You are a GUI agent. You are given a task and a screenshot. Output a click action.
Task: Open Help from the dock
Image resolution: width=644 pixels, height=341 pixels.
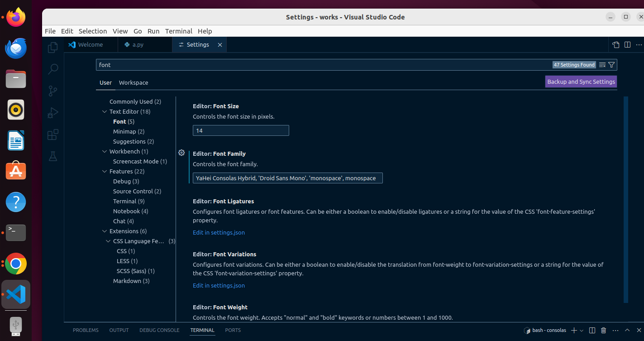tap(16, 202)
